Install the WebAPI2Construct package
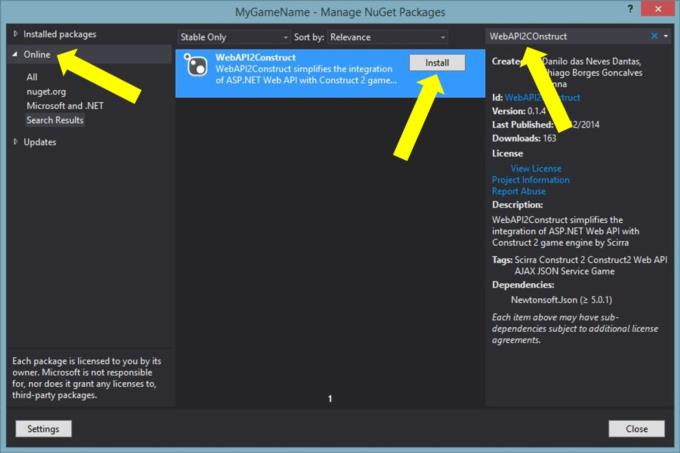The width and height of the screenshot is (680, 453). (437, 63)
